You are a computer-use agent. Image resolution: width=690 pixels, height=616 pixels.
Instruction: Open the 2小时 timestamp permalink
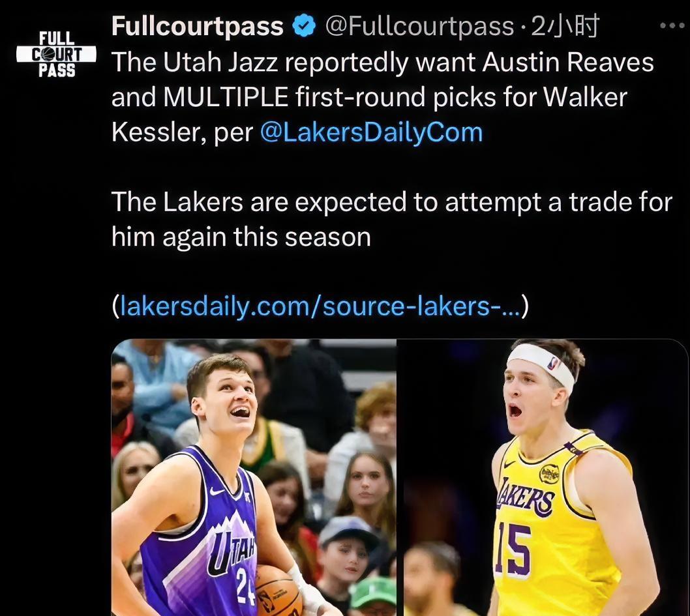point(565,26)
